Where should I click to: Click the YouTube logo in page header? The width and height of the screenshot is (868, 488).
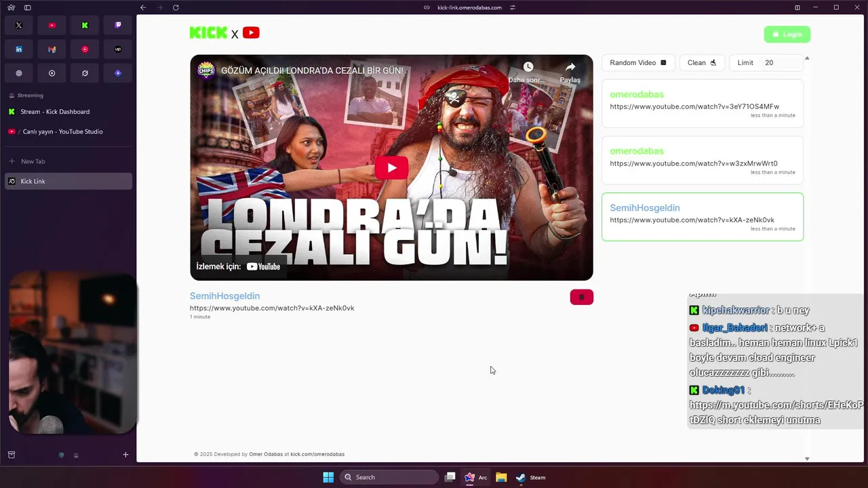[x=251, y=33]
